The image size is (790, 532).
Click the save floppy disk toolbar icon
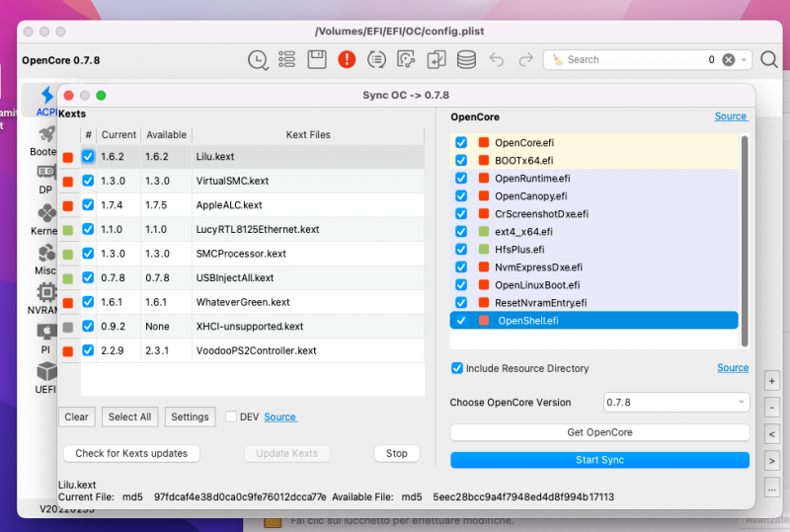[x=317, y=60]
